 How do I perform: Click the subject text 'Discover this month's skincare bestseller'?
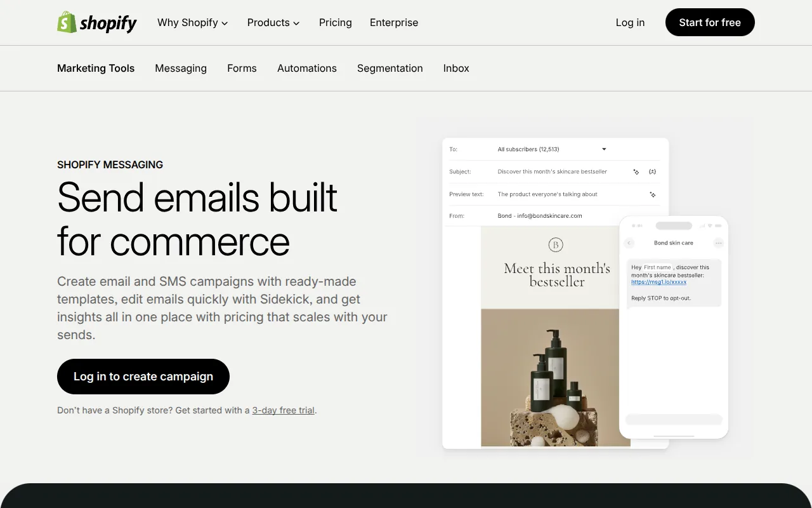552,171
